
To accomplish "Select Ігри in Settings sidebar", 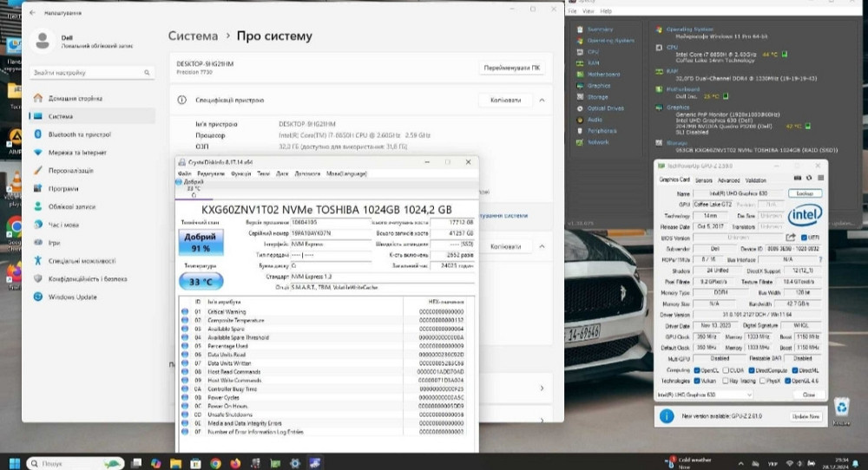I will pyautogui.click(x=54, y=243).
